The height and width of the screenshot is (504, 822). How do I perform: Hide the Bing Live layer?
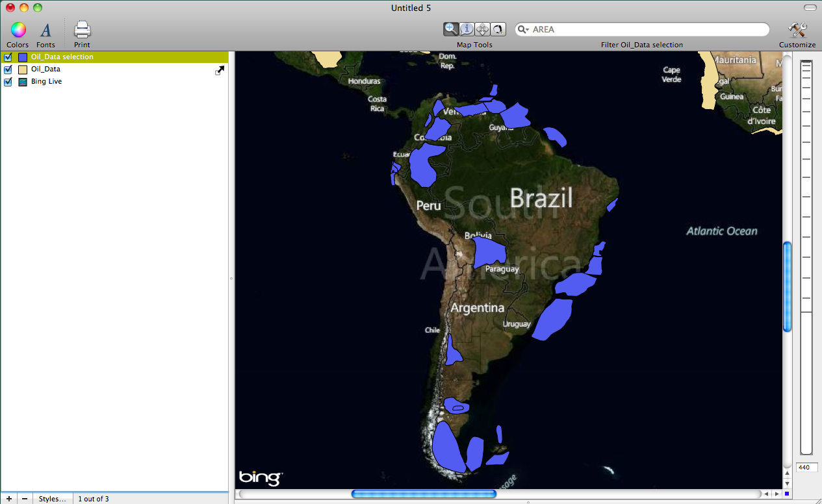coord(8,82)
